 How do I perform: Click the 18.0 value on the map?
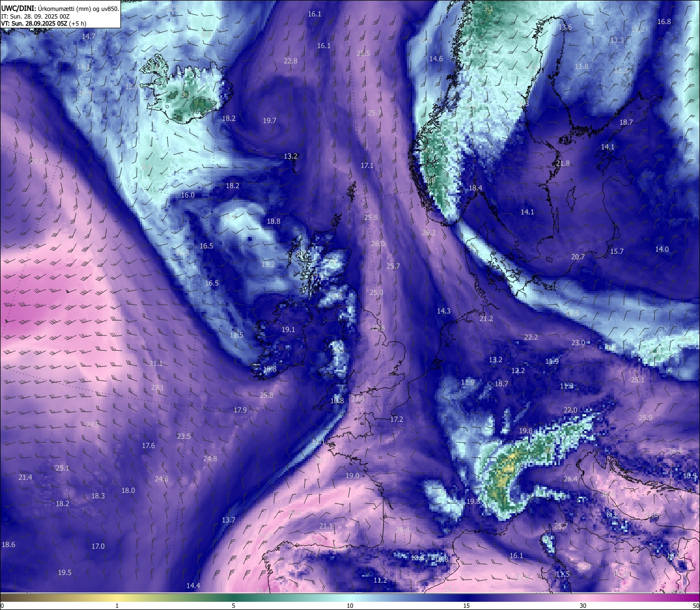[128, 490]
